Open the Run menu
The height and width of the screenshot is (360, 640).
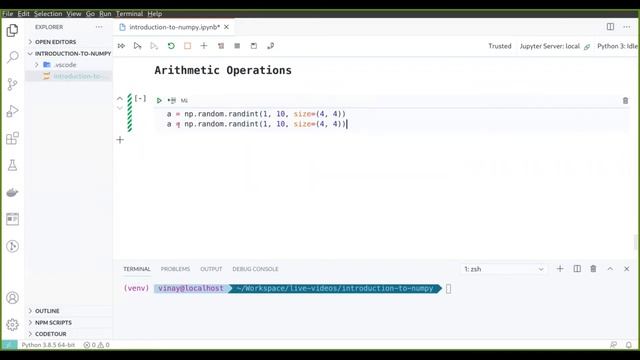pos(105,13)
